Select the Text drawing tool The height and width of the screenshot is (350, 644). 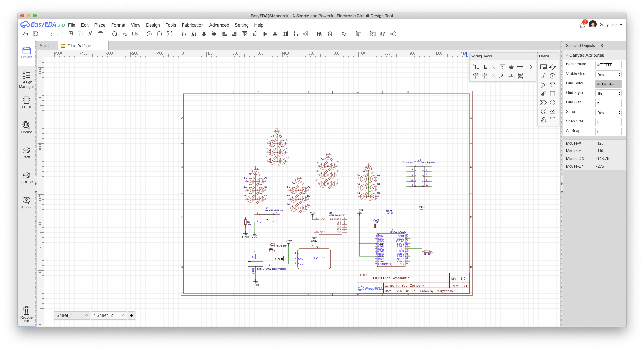pos(552,85)
